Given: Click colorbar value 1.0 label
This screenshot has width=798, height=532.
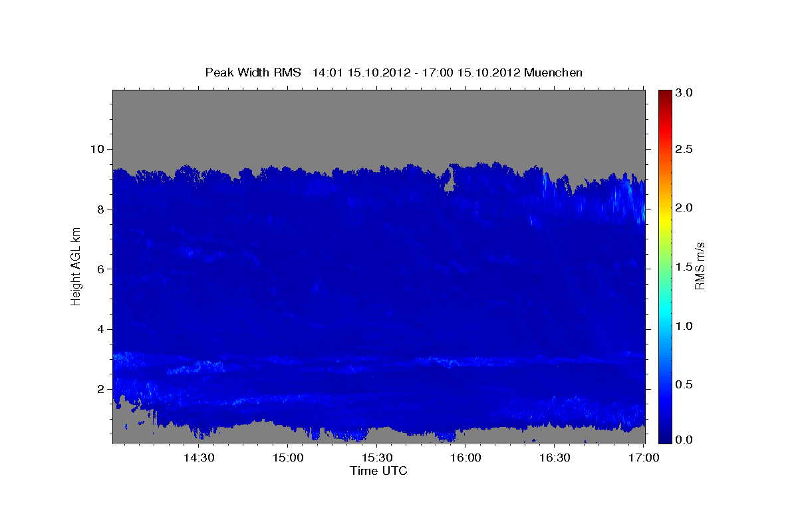Looking at the screenshot, I should coord(684,326).
